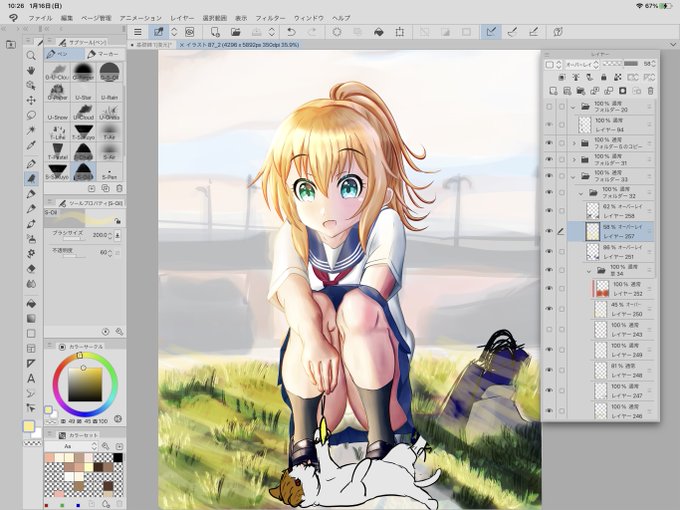Collapse folder 20 chevron

tap(573, 107)
